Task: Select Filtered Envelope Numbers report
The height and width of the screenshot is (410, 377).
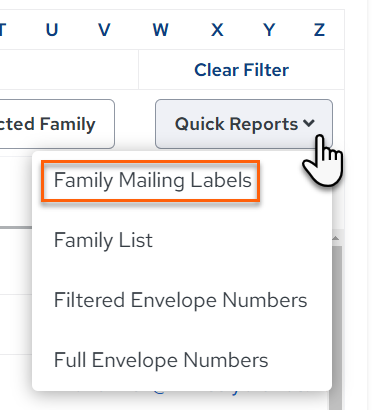Action: point(180,300)
